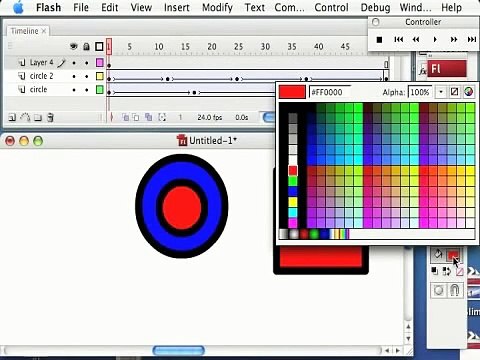Image resolution: width=480 pixels, height=360 pixels.
Task: Click the Delete Layer trash icon
Action: coord(50,117)
